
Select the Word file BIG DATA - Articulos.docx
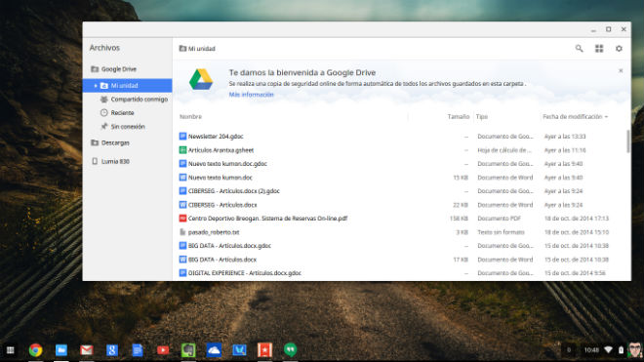pos(222,260)
